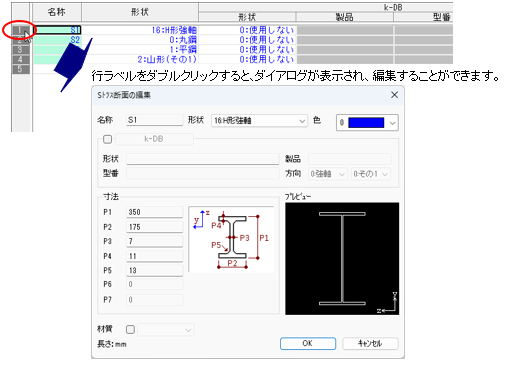The height and width of the screenshot is (365, 510).
Task: Click the k-DB 製品 text field
Action: click(x=349, y=159)
